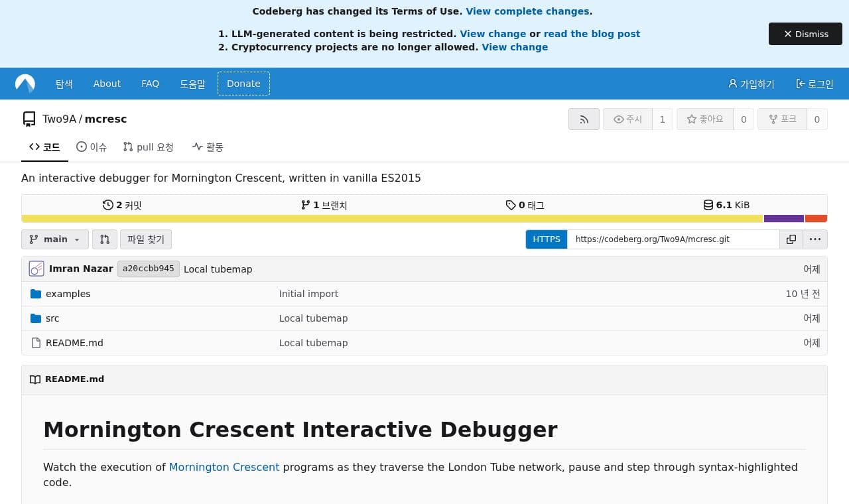This screenshot has height=504, width=849.
Task: Watch the repository with 주시 button
Action: (627, 119)
